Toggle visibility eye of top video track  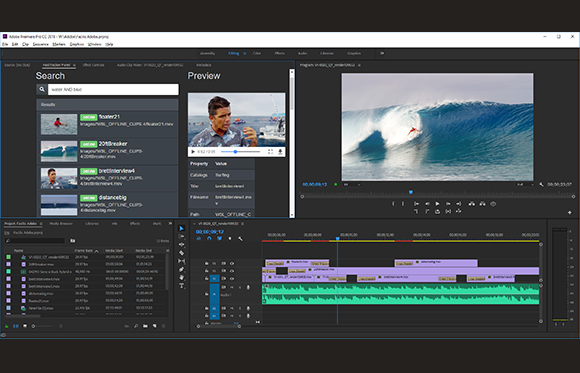click(x=232, y=263)
